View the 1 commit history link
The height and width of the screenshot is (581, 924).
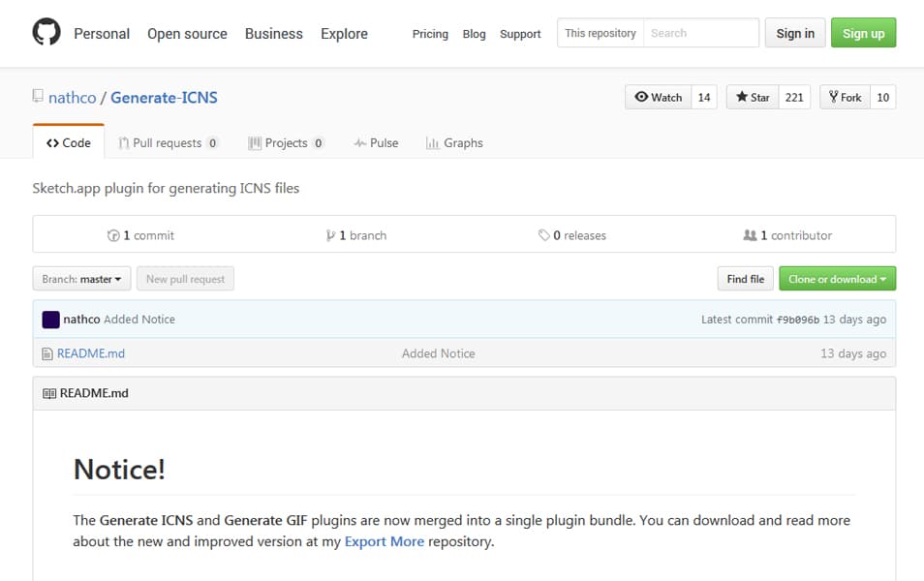point(140,235)
